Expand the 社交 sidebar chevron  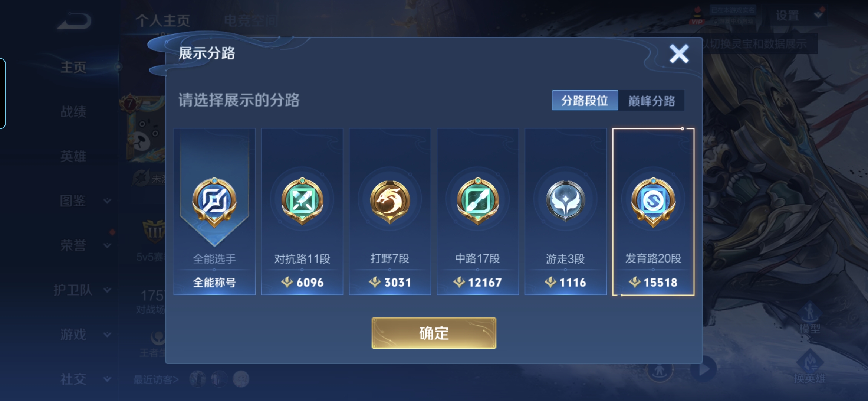pyautogui.click(x=108, y=379)
